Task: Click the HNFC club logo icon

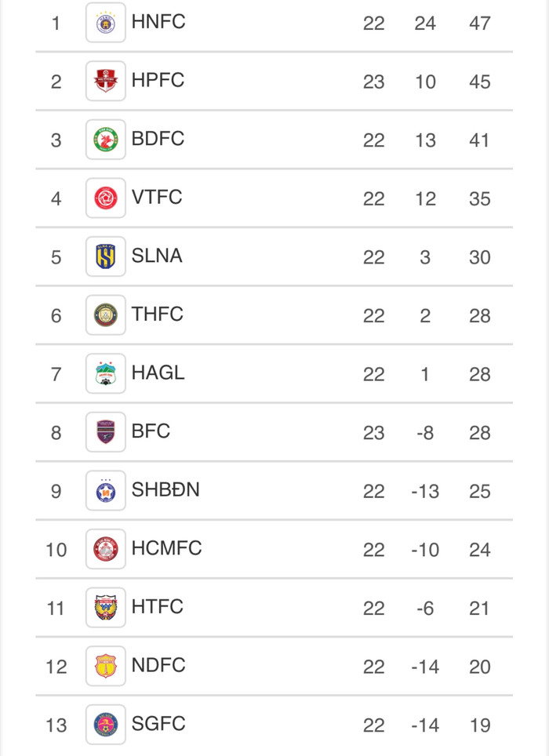Action: coord(105,23)
